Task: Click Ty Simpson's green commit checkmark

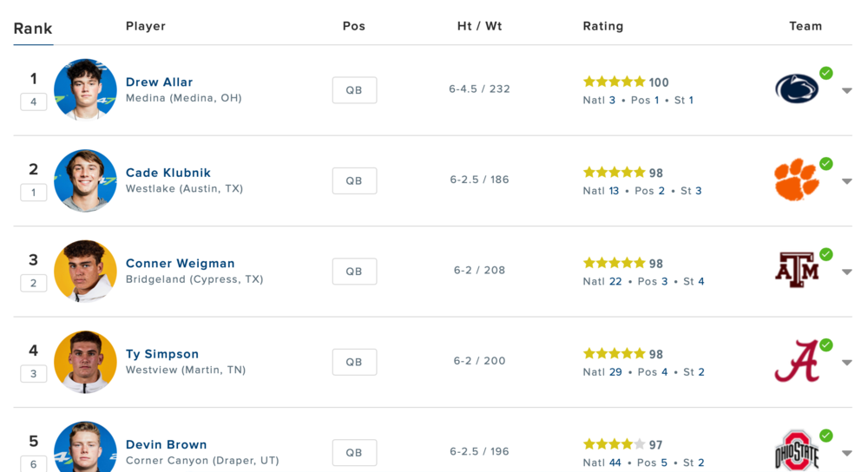Action: point(826,344)
